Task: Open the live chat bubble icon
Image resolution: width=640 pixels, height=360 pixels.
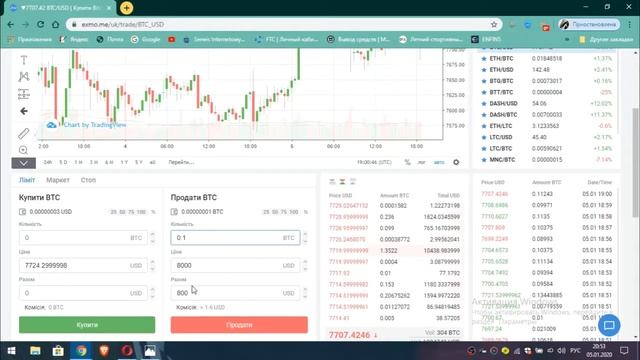Action: [x=609, y=325]
